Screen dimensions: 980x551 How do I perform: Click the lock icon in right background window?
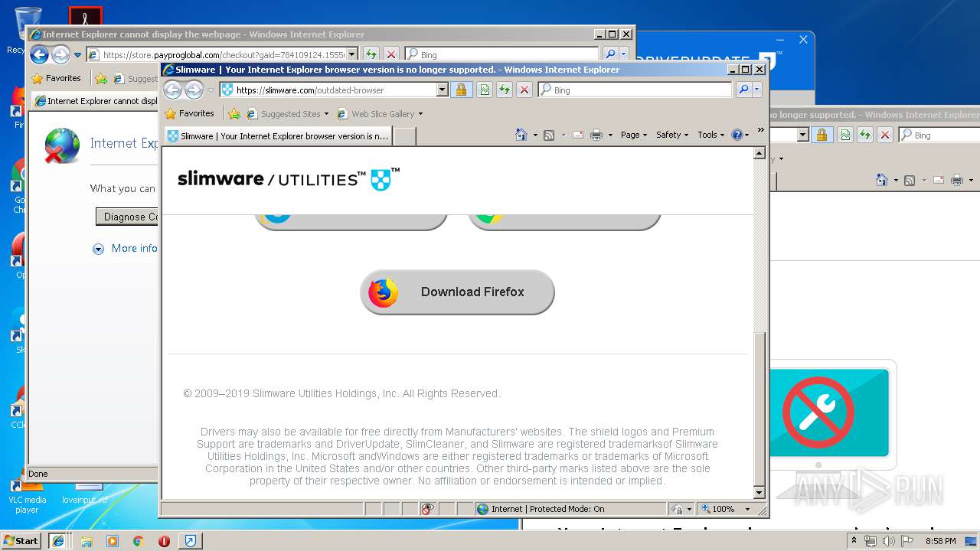(x=822, y=135)
